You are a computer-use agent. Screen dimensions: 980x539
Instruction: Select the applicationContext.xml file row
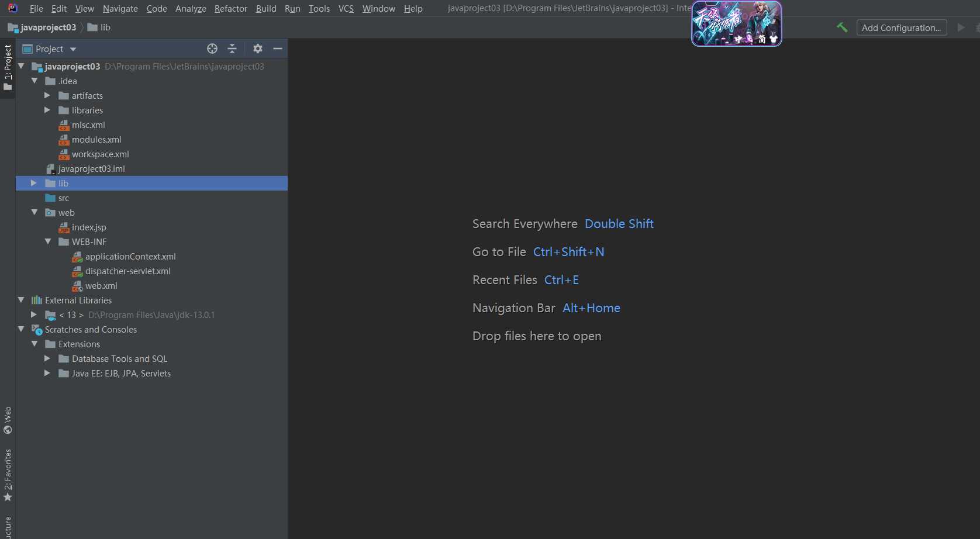tap(151, 257)
